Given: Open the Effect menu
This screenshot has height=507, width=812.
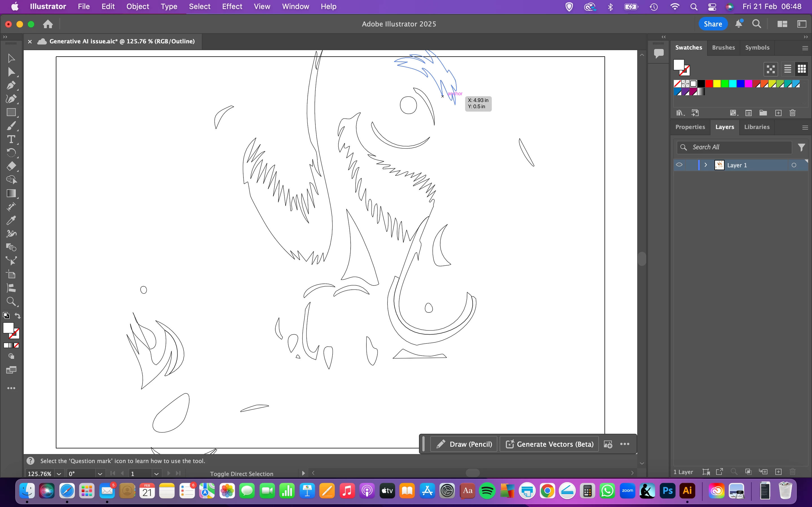Looking at the screenshot, I should point(232,6).
